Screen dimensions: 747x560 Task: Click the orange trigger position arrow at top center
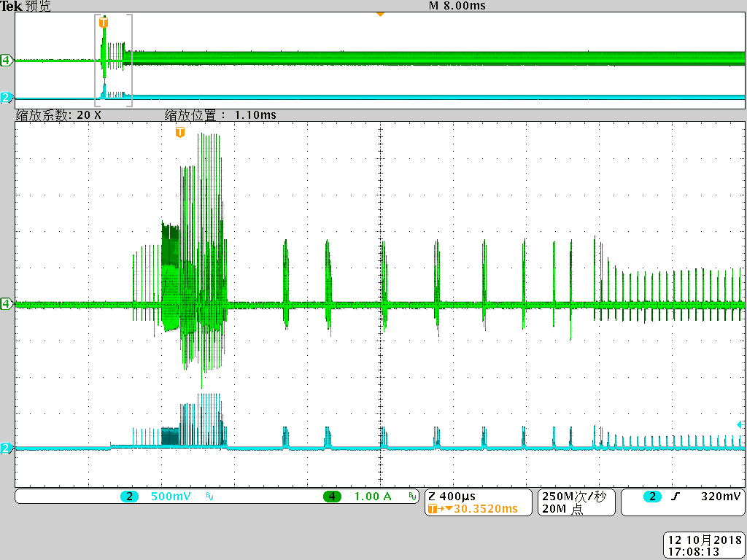380,15
